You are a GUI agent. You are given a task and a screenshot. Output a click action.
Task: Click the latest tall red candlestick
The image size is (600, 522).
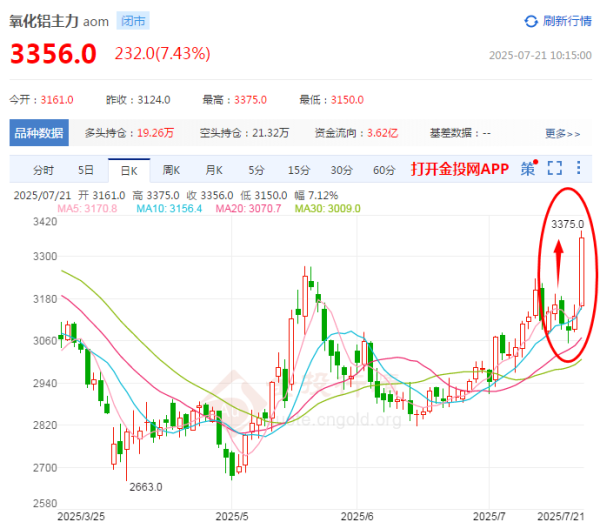pos(582,271)
